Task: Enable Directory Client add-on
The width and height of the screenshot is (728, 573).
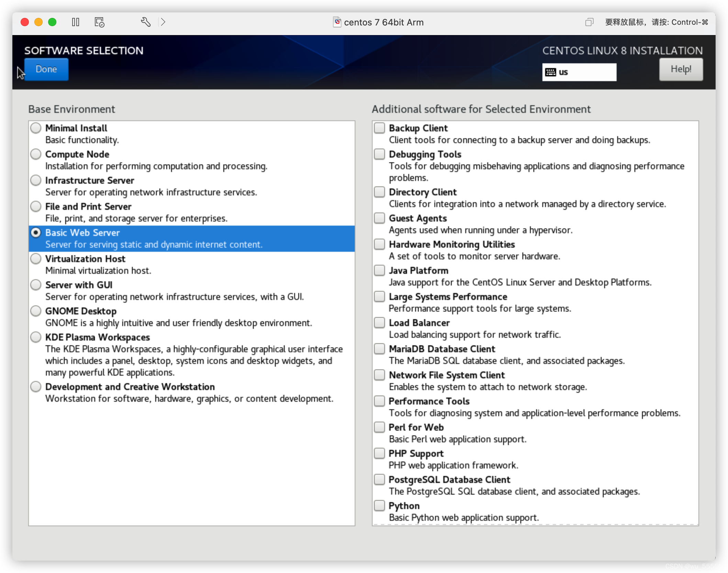Action: [379, 192]
